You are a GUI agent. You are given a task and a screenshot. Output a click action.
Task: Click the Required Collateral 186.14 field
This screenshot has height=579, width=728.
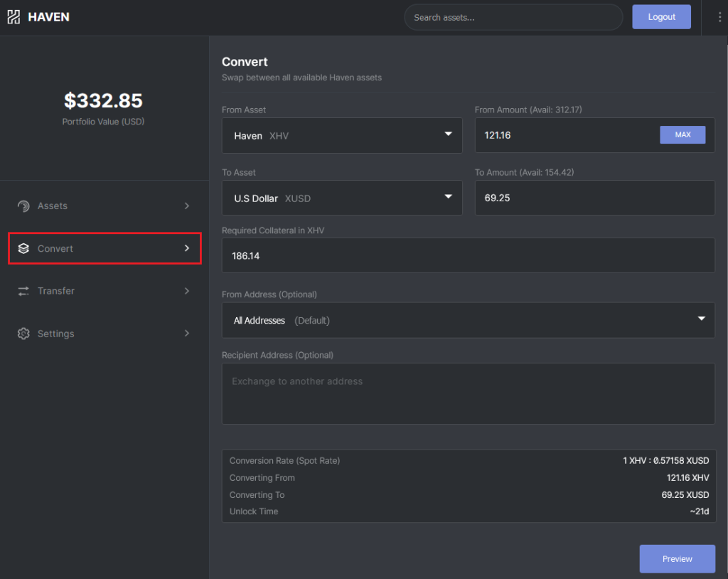[468, 255]
